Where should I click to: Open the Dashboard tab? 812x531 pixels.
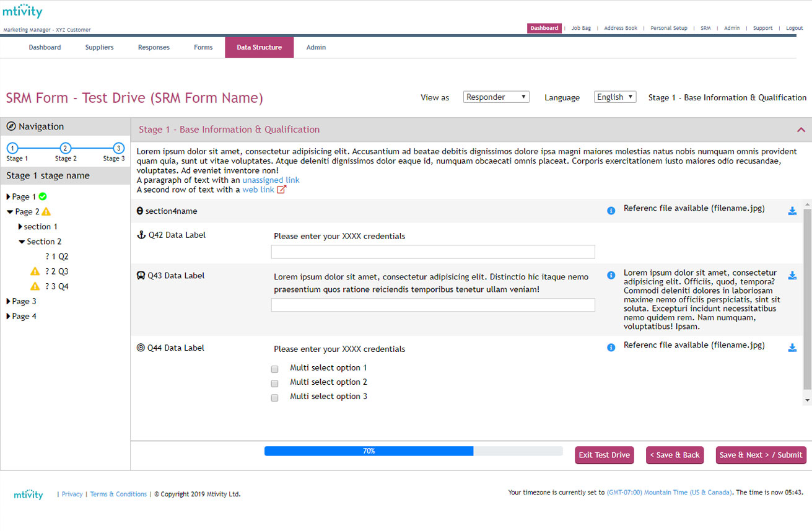pyautogui.click(x=45, y=47)
